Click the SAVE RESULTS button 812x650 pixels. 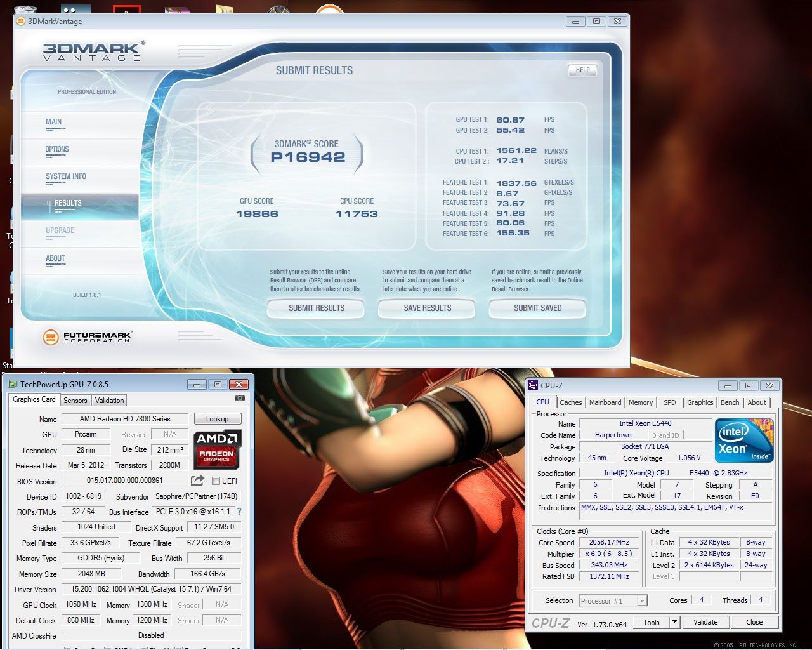tap(427, 308)
